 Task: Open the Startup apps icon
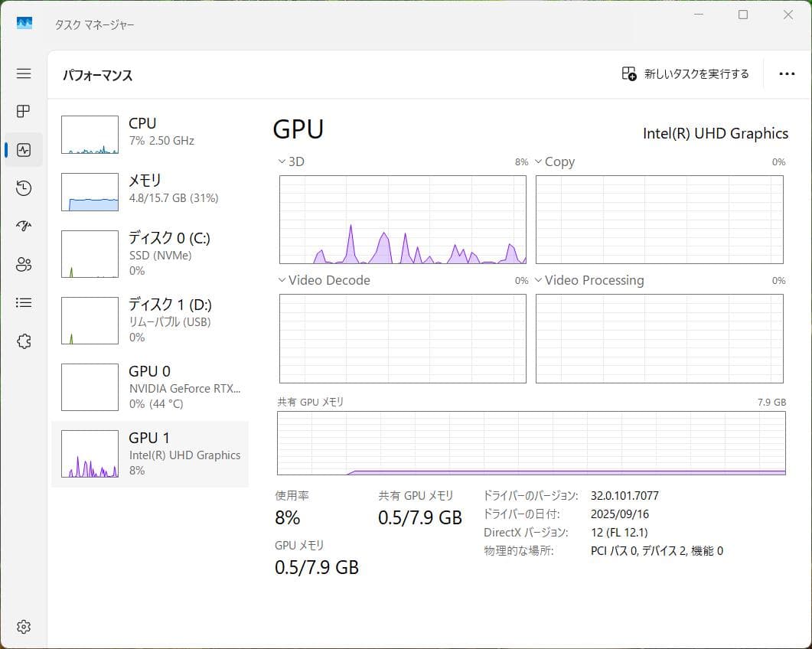(24, 227)
